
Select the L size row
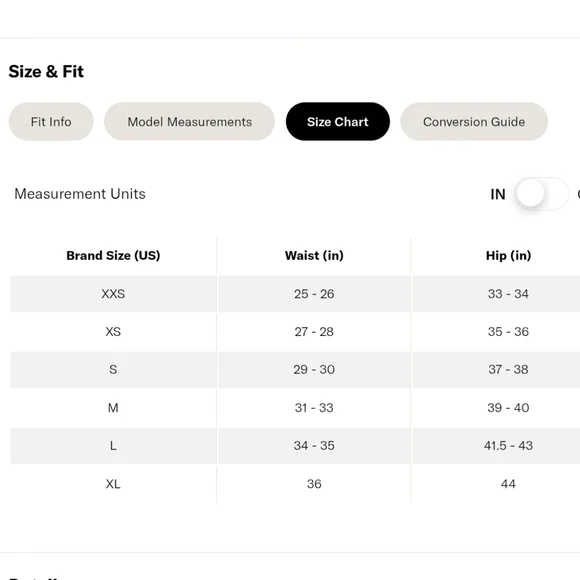[295, 446]
